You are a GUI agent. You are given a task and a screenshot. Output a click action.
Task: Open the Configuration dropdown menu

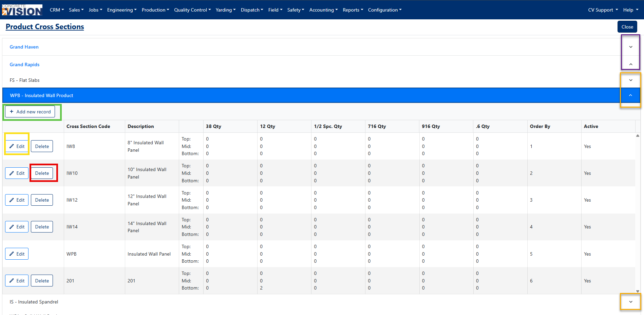pos(385,10)
